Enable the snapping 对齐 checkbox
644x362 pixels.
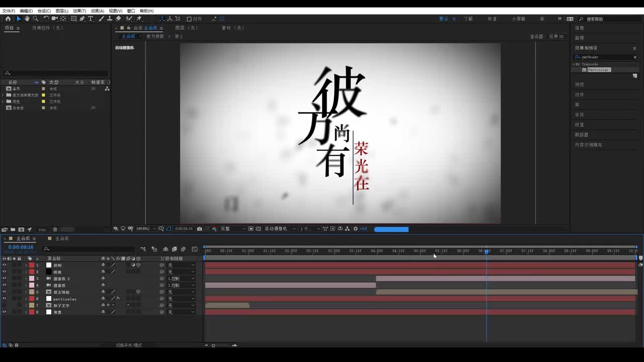pyautogui.click(x=189, y=19)
